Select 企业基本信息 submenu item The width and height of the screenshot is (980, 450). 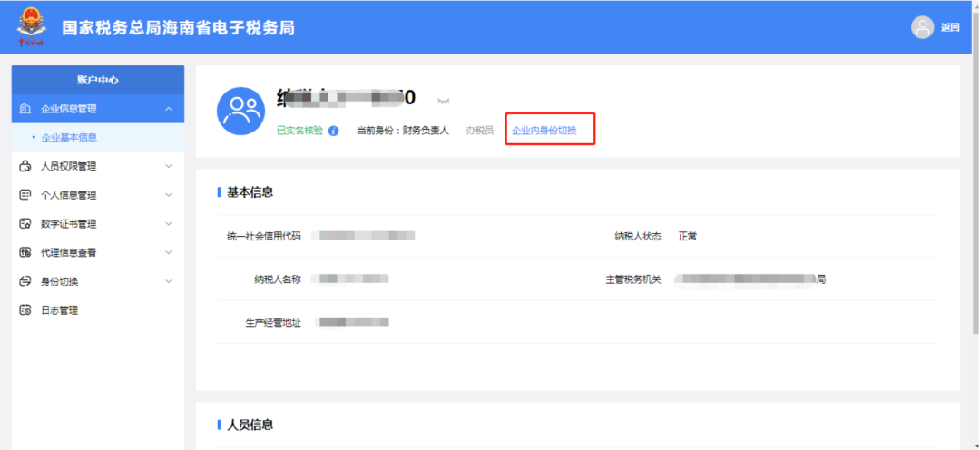click(69, 138)
